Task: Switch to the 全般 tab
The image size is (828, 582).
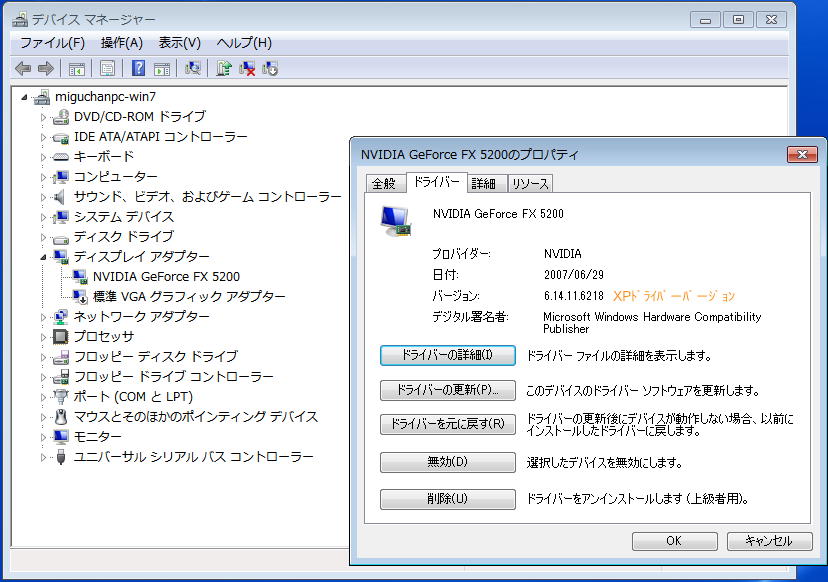Action: 384,184
